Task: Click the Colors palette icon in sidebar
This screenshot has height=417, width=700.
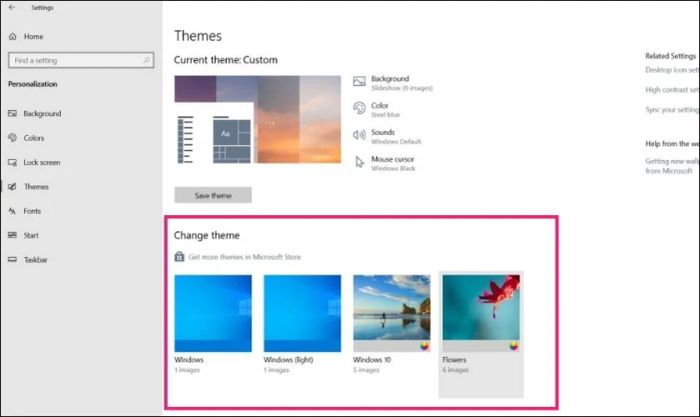Action: point(12,138)
